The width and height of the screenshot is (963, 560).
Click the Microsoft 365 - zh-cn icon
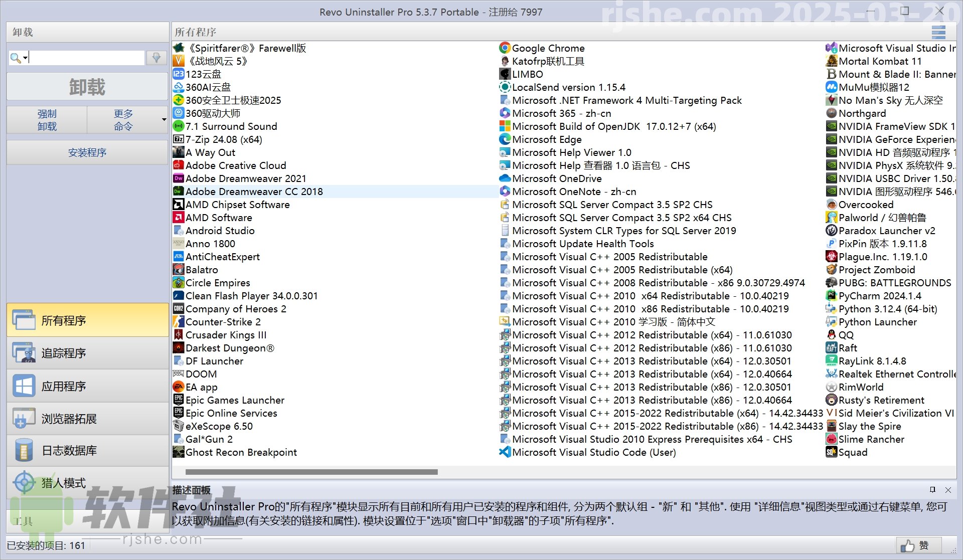[x=505, y=113]
